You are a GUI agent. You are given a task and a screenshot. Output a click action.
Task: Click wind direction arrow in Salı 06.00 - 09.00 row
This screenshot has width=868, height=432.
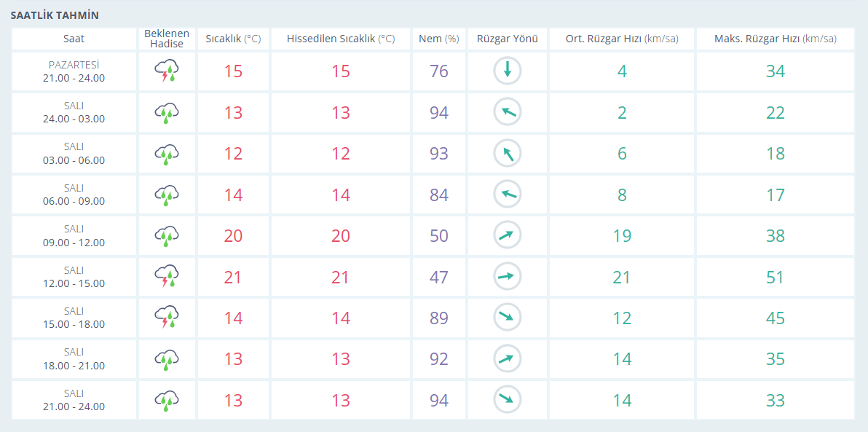(x=508, y=195)
